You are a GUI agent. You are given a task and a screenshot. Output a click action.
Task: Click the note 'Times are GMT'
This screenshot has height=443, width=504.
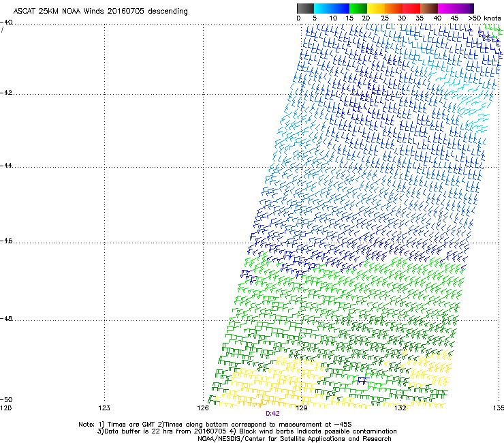click(x=131, y=425)
